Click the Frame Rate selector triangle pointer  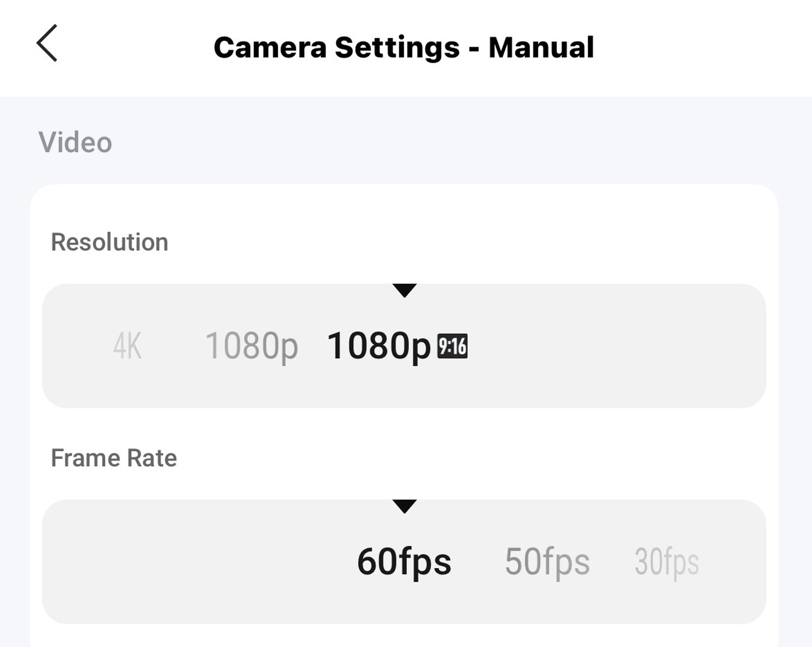click(404, 506)
